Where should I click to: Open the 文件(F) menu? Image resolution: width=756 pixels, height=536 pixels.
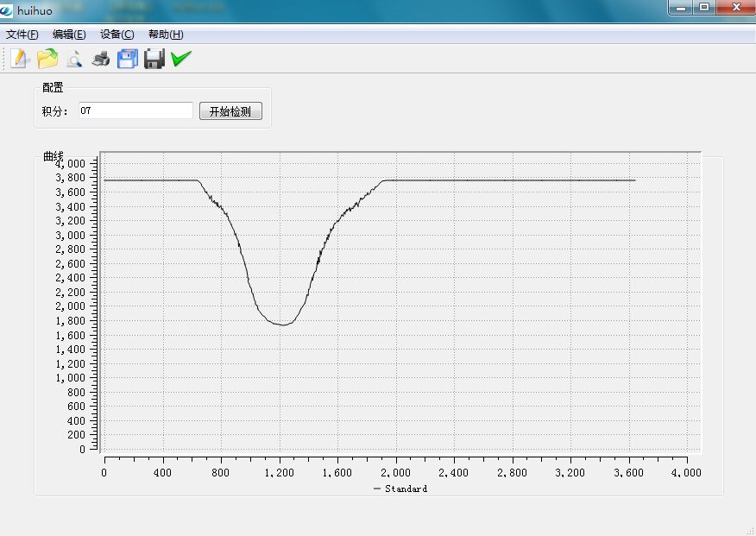[x=22, y=35]
